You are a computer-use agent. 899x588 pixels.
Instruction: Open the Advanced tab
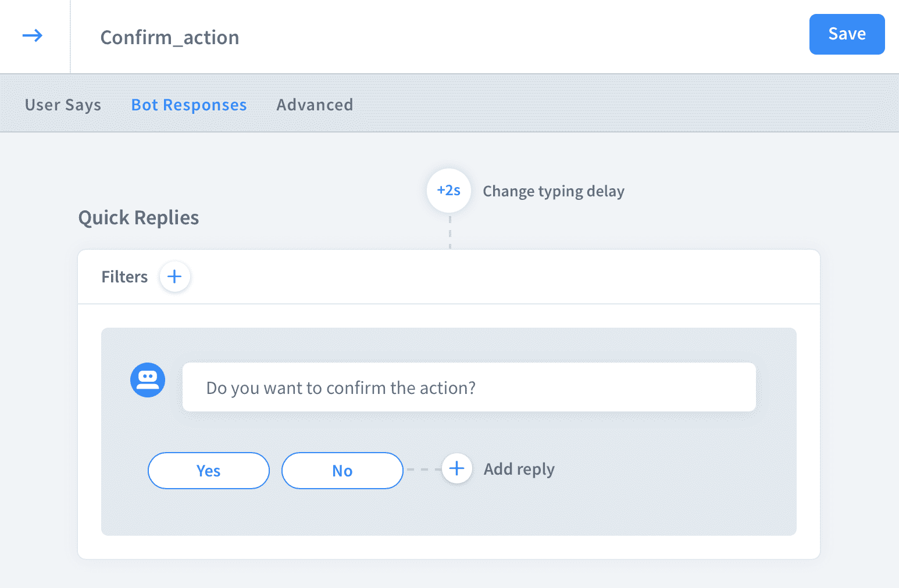315,105
